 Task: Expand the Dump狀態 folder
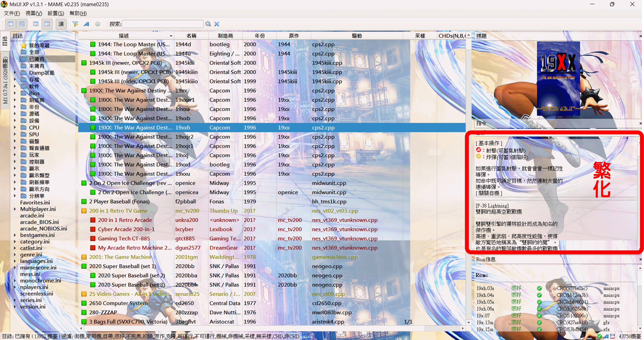click(x=15, y=73)
